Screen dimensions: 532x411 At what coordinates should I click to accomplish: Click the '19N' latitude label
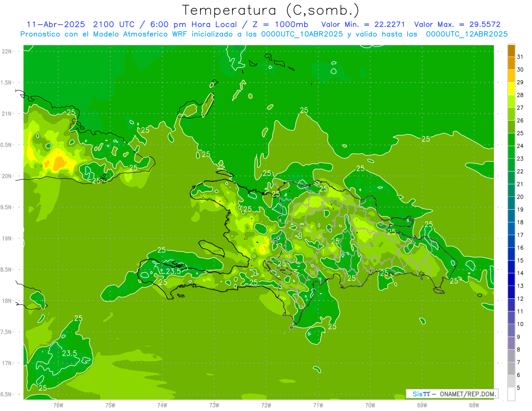[x=7, y=239]
